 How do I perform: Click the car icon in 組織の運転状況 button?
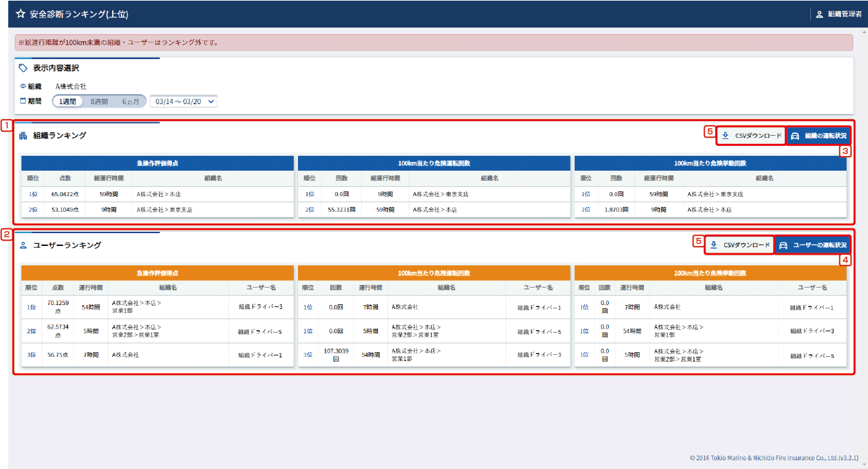[795, 136]
